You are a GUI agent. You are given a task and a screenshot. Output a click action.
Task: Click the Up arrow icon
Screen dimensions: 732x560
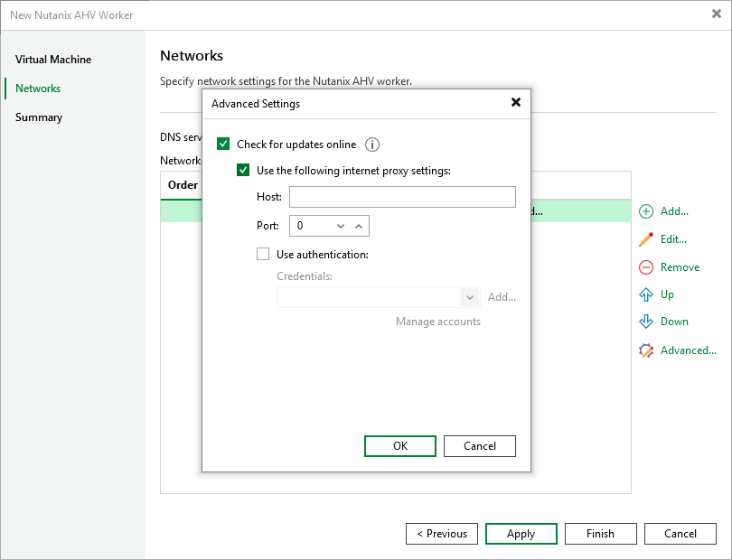pyautogui.click(x=647, y=294)
